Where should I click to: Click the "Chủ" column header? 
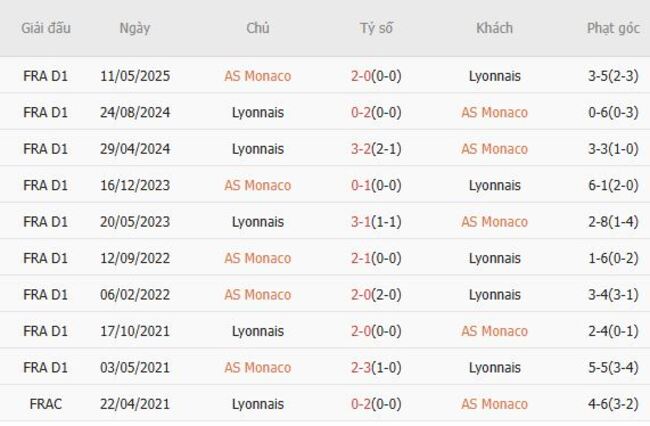(257, 28)
